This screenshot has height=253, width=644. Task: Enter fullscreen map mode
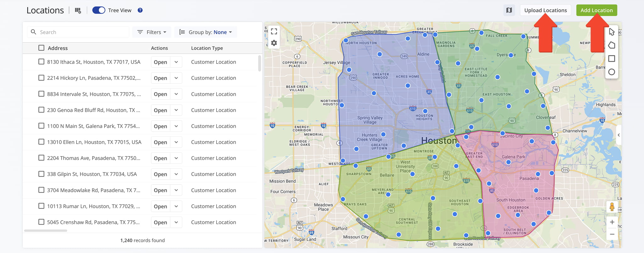(274, 31)
